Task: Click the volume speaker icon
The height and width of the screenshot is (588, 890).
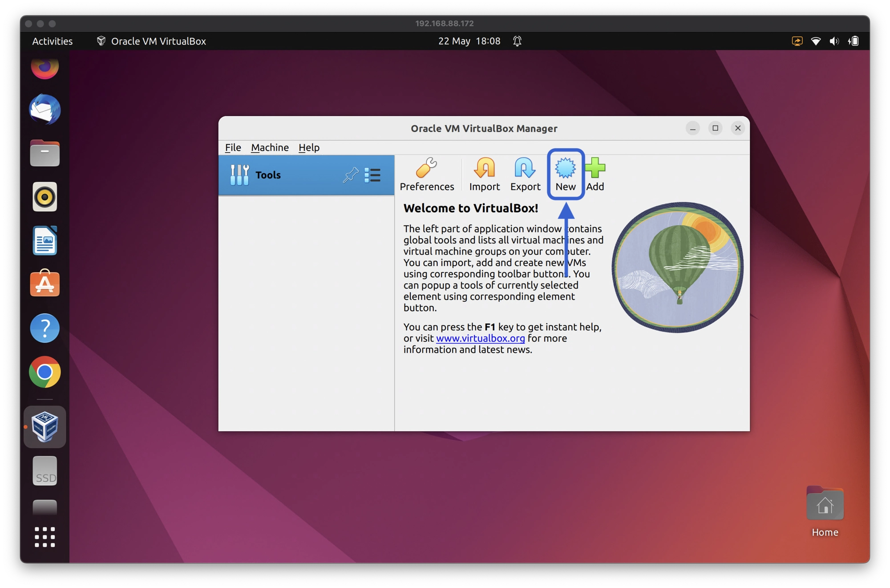Action: tap(834, 41)
